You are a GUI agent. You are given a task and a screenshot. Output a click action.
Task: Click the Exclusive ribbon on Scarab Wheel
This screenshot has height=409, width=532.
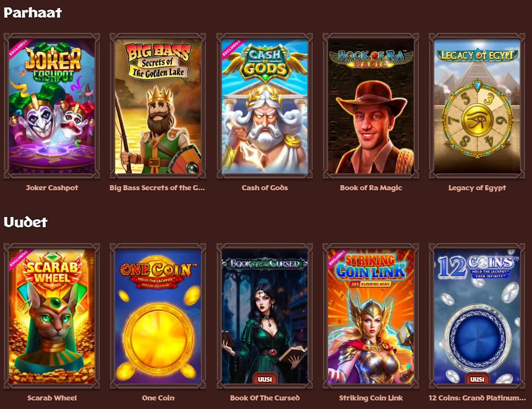pos(19,259)
